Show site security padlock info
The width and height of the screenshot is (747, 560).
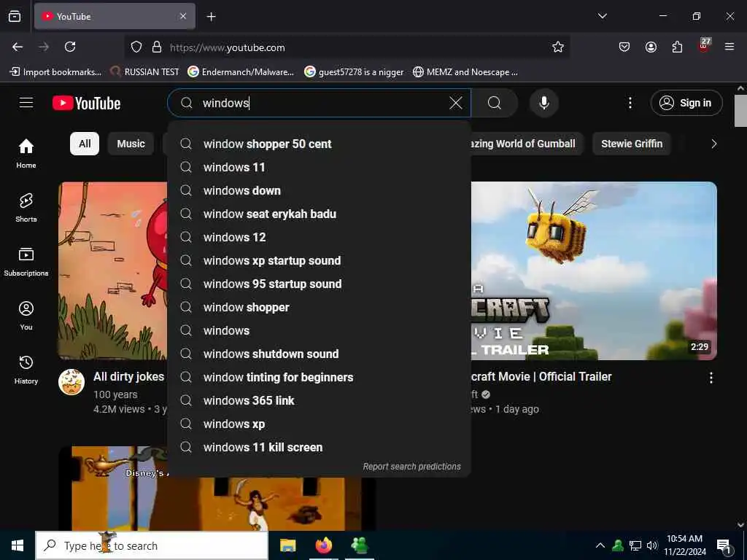[157, 47]
